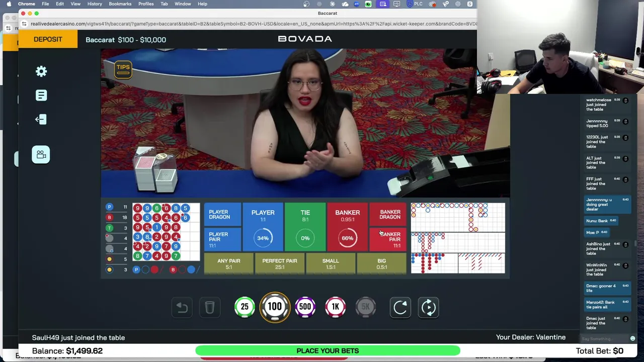
Task: Open the Edit menu
Action: (x=60, y=4)
